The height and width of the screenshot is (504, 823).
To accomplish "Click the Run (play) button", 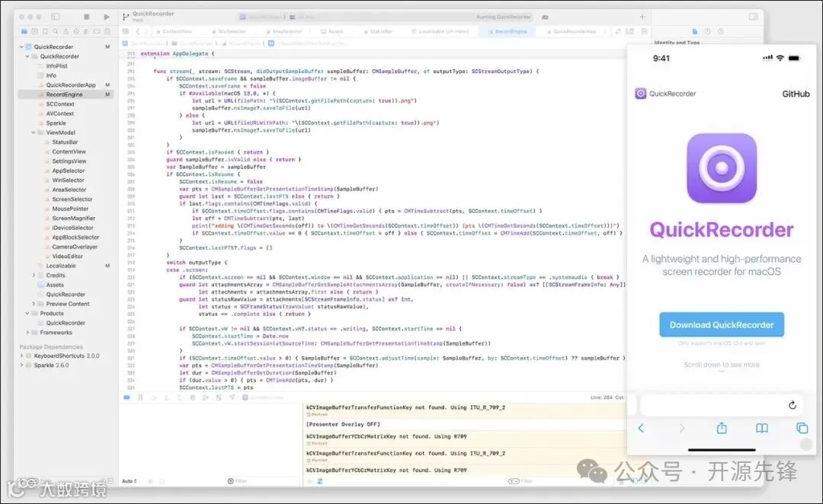I will point(107,17).
